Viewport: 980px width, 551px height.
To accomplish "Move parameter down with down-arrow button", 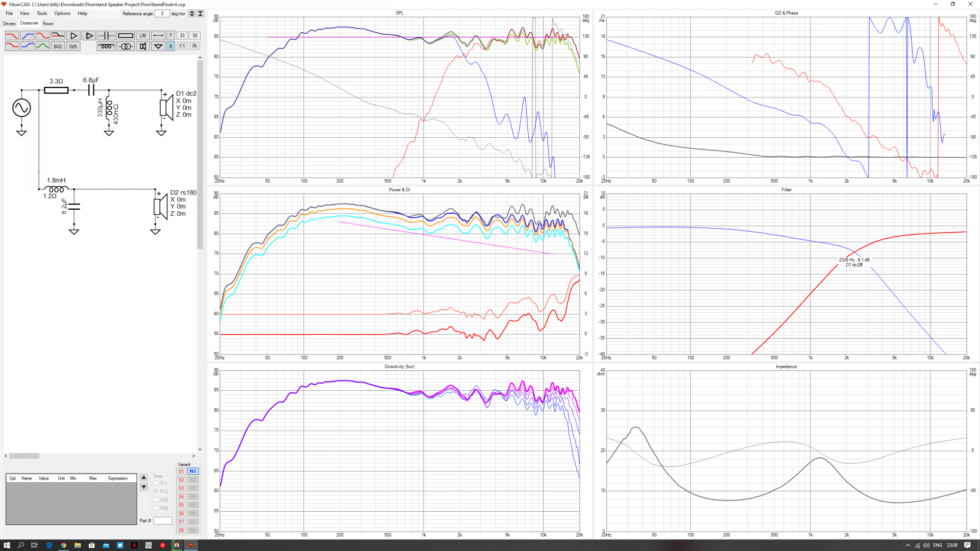I will click(144, 487).
